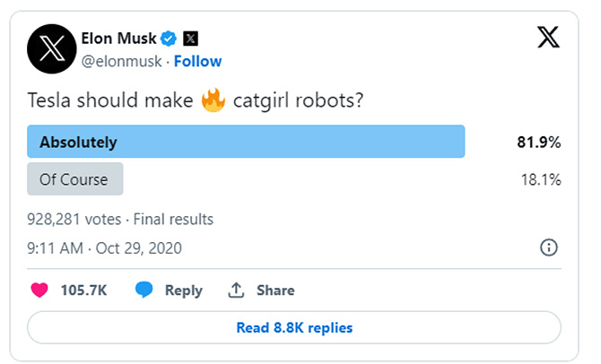Click the reply speech bubble icon
Screen dimensions: 601x364
[144, 290]
